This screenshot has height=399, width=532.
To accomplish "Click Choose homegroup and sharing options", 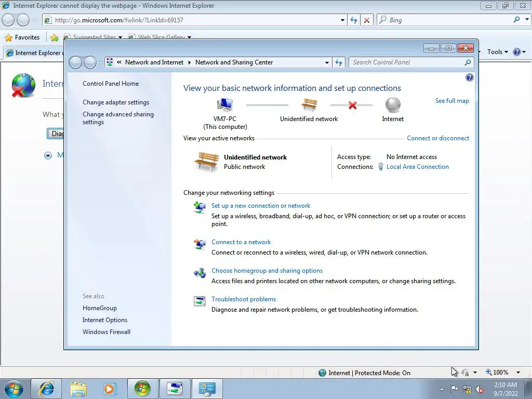I will 267,270.
